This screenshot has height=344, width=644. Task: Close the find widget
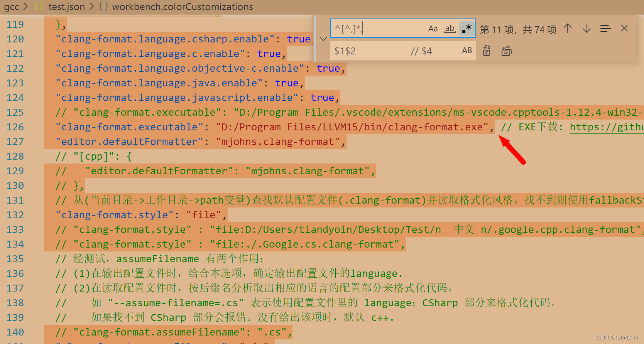point(624,29)
